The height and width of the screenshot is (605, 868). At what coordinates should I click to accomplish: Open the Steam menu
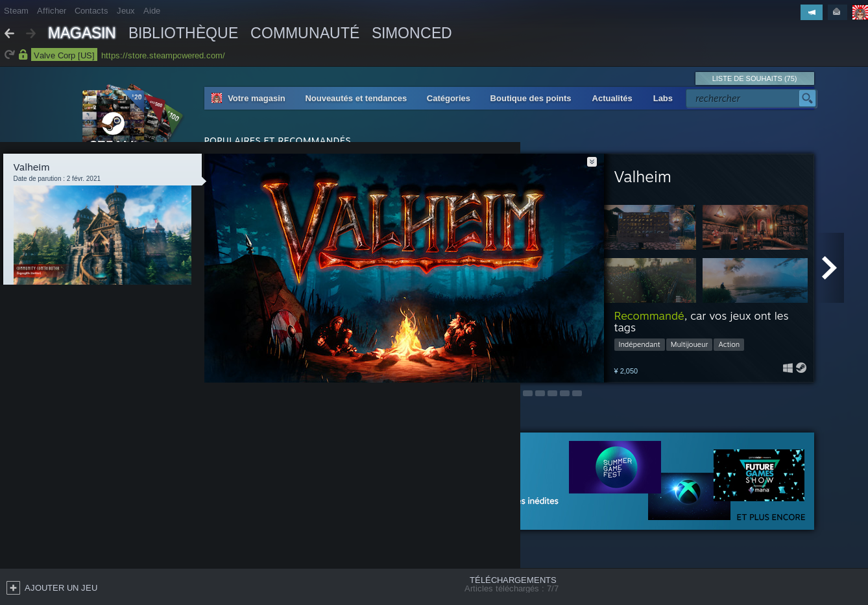(x=16, y=10)
